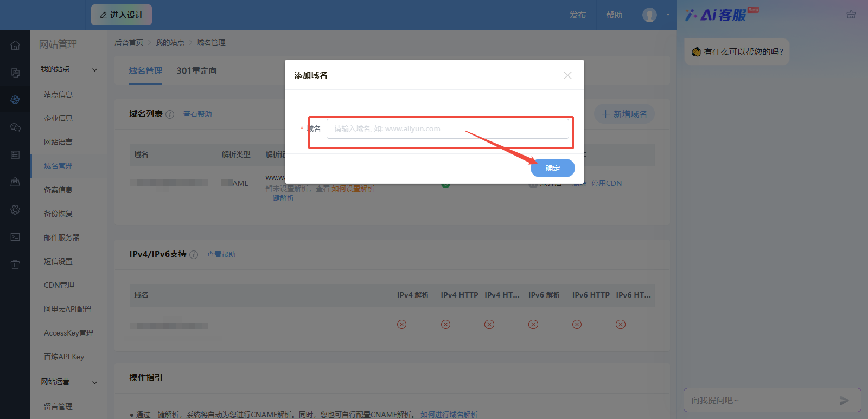868x419 pixels.
Task: Click the 进入设计 button
Action: click(122, 15)
